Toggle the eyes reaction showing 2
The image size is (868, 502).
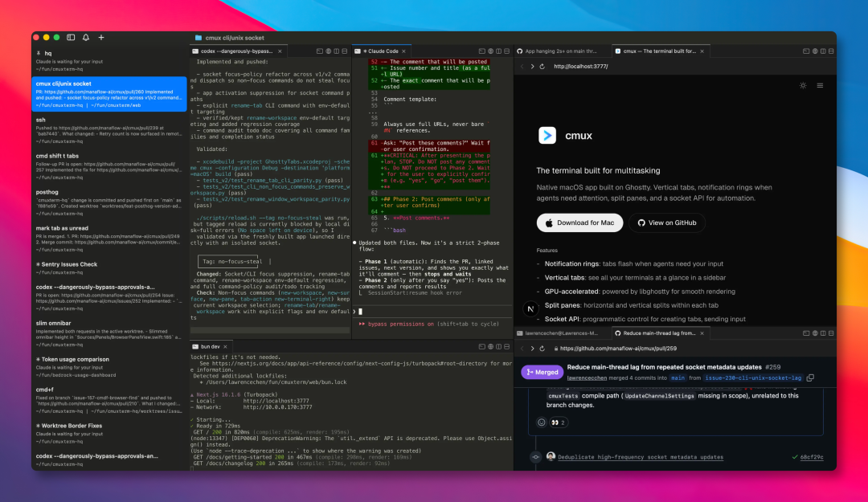pyautogui.click(x=558, y=422)
